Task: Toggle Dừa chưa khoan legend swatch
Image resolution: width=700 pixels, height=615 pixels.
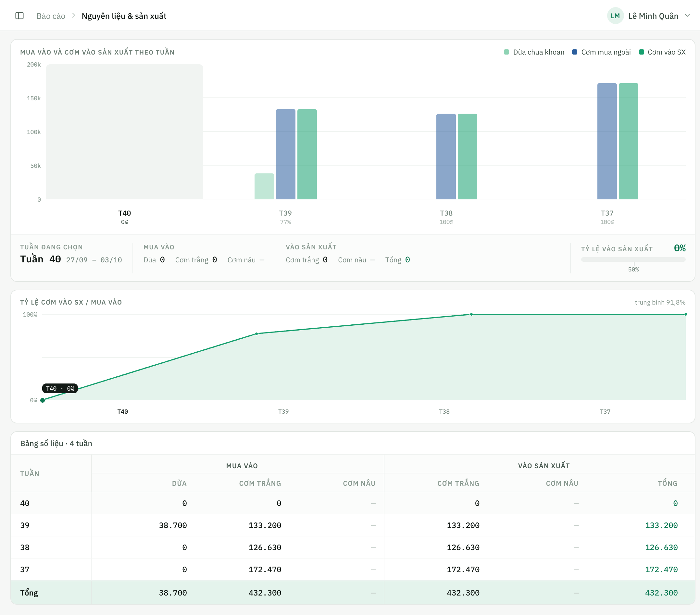Action: click(506, 52)
